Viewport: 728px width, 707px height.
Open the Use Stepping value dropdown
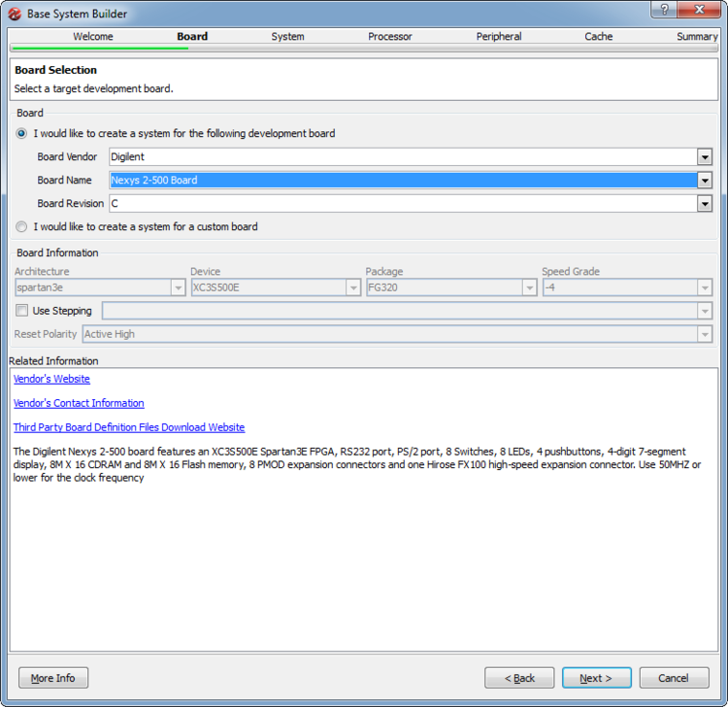coord(705,311)
